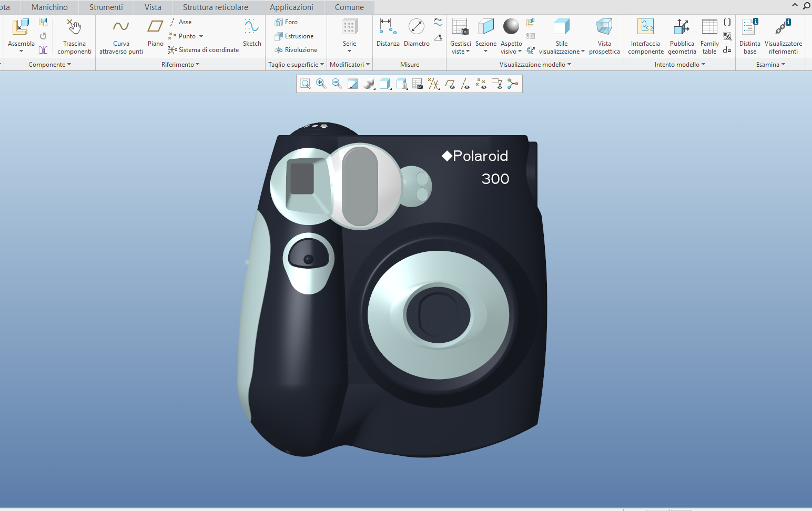Click the mirror component icon
Viewport: 812px width, 511px height.
(x=43, y=50)
